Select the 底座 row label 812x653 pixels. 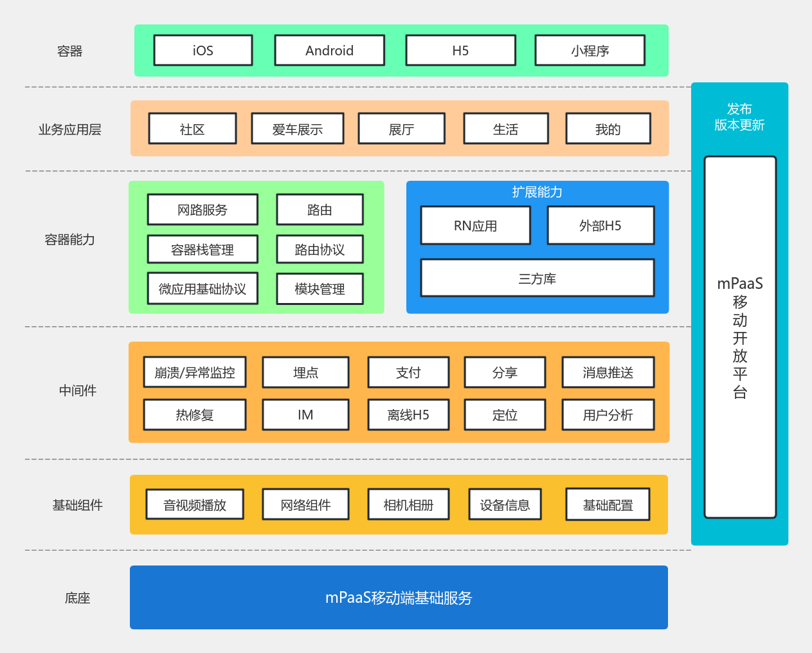tap(77, 598)
